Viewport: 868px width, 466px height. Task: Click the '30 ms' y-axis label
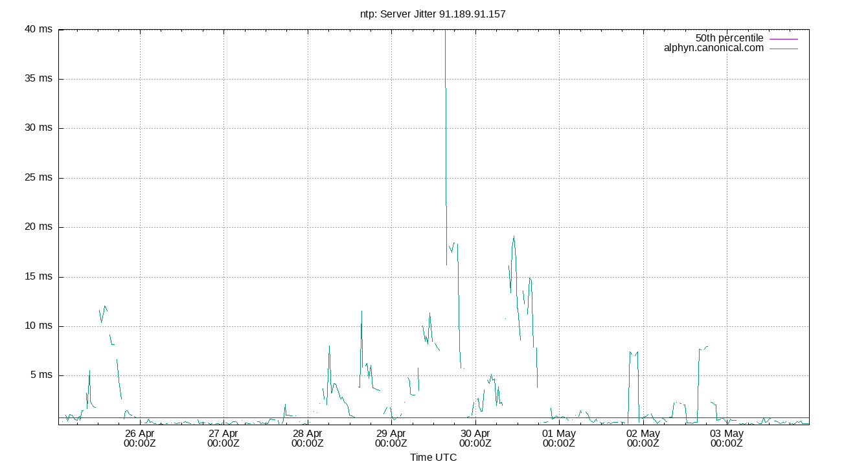[x=38, y=128]
